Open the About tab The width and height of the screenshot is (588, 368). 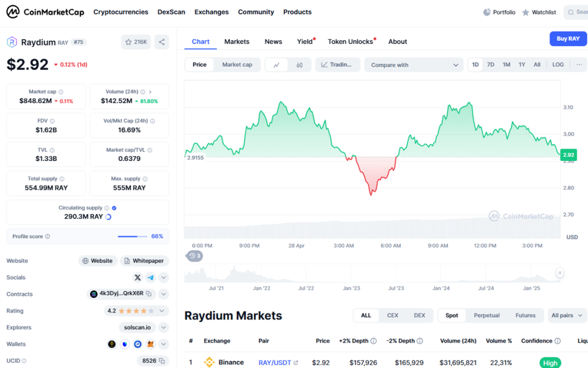397,41
